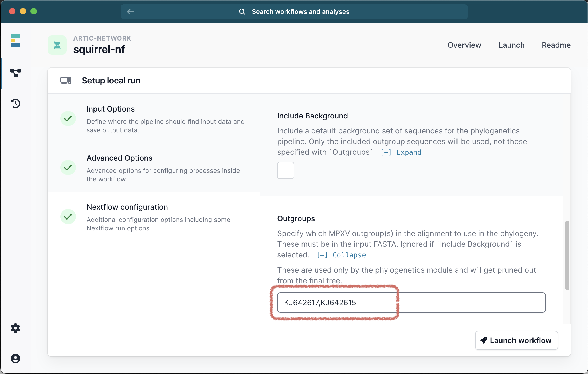Click the vertical scrollbar in options panel

tap(567, 255)
